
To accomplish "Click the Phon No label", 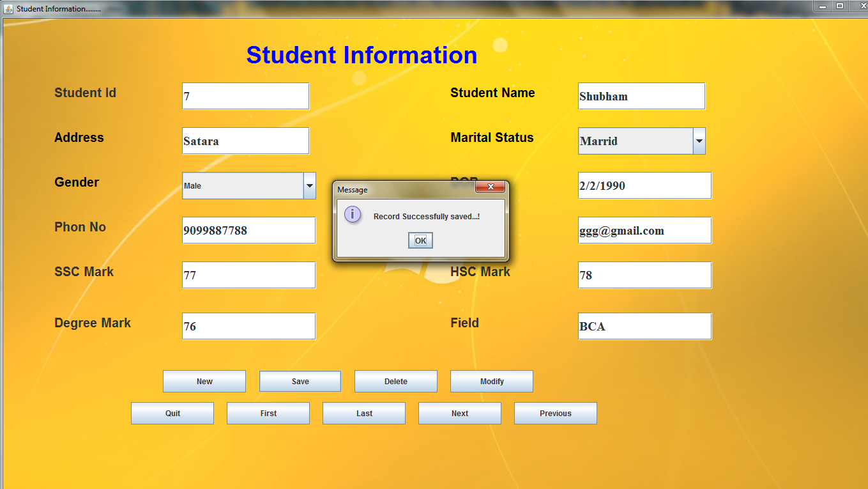I will 80,227.
